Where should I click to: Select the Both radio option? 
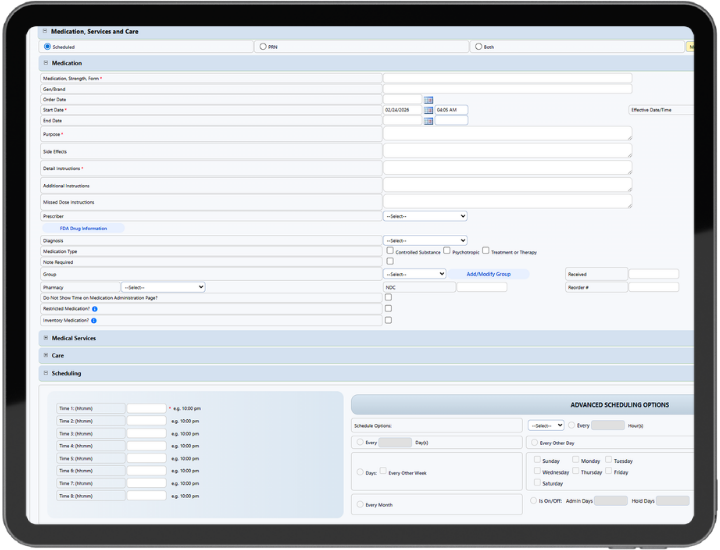point(478,46)
